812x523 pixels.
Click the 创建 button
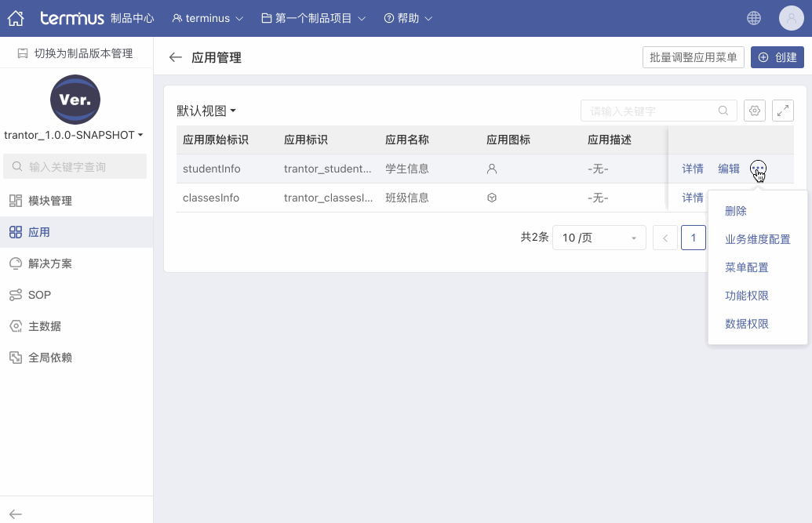[777, 57]
